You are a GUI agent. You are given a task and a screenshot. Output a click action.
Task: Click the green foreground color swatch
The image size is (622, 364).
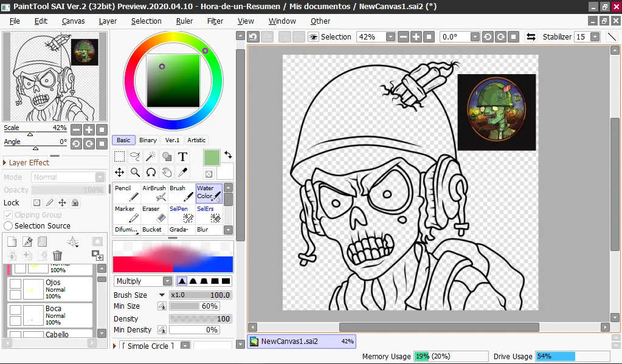coord(212,157)
